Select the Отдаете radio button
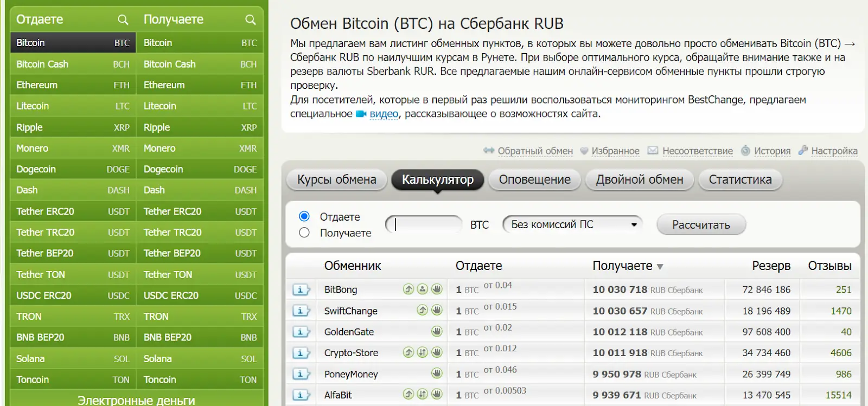This screenshot has height=406, width=868. pyautogui.click(x=304, y=216)
